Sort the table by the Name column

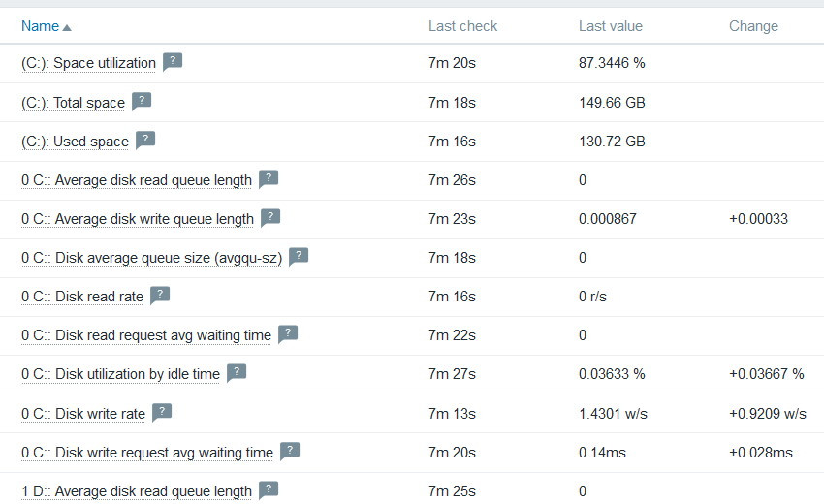coord(41,26)
